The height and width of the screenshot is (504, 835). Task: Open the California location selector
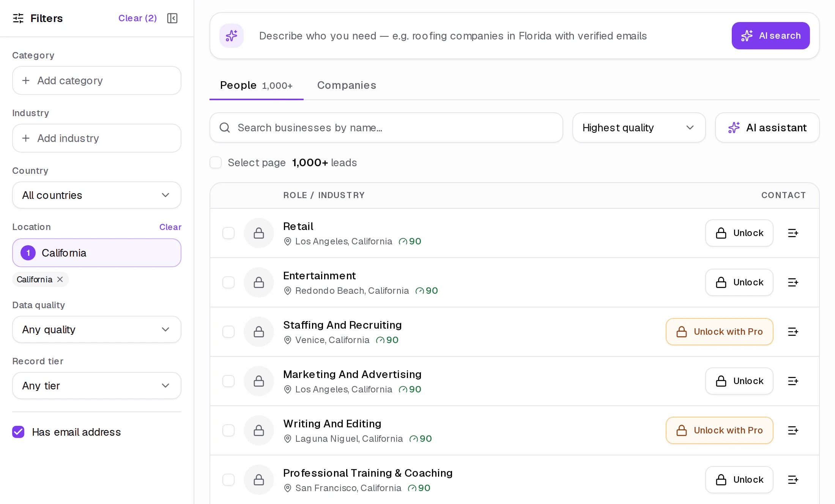point(97,253)
